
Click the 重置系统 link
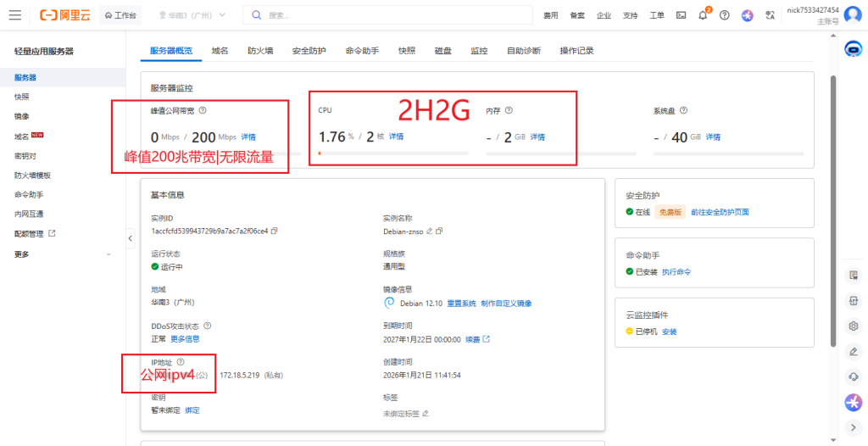point(461,303)
